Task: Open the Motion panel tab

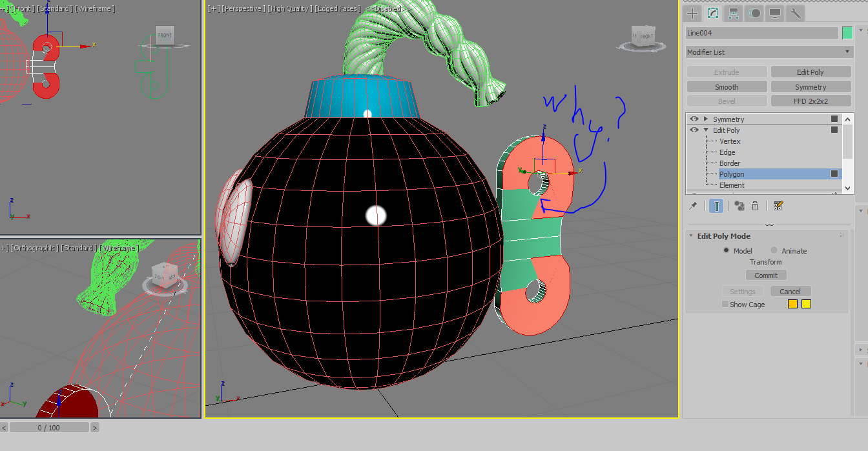Action: tap(754, 13)
